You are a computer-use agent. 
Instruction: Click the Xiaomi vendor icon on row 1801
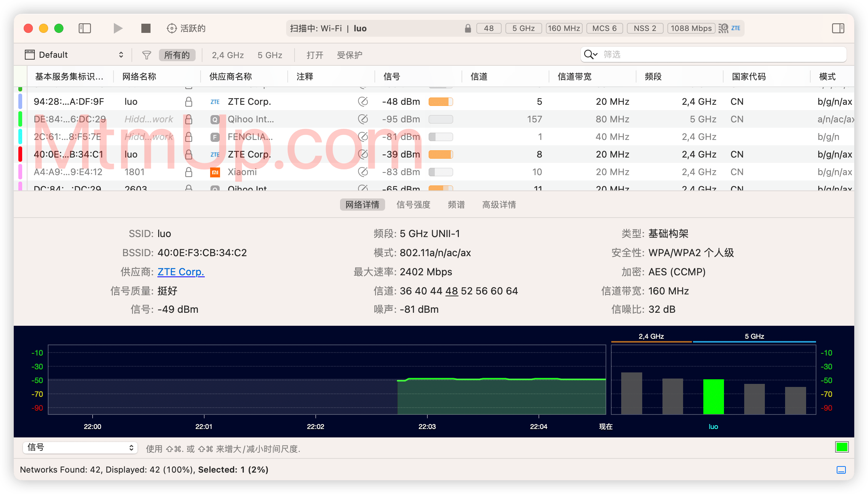click(215, 172)
